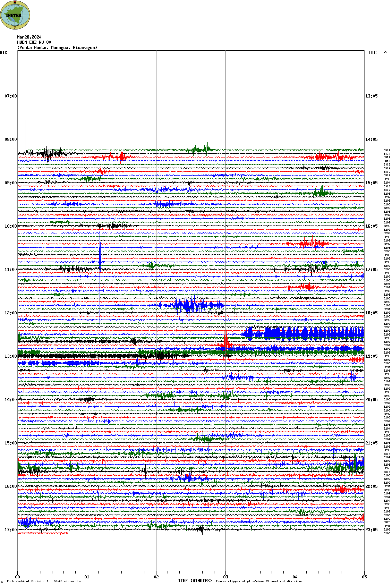
Task: Click the Punta Huete, Managua, Nicaragua location text
Action: [x=57, y=48]
